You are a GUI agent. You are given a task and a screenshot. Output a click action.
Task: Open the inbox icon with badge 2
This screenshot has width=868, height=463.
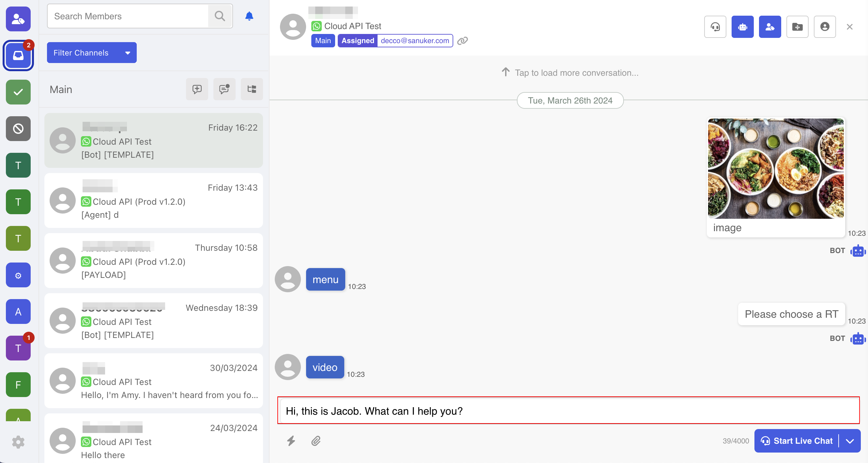coord(18,55)
